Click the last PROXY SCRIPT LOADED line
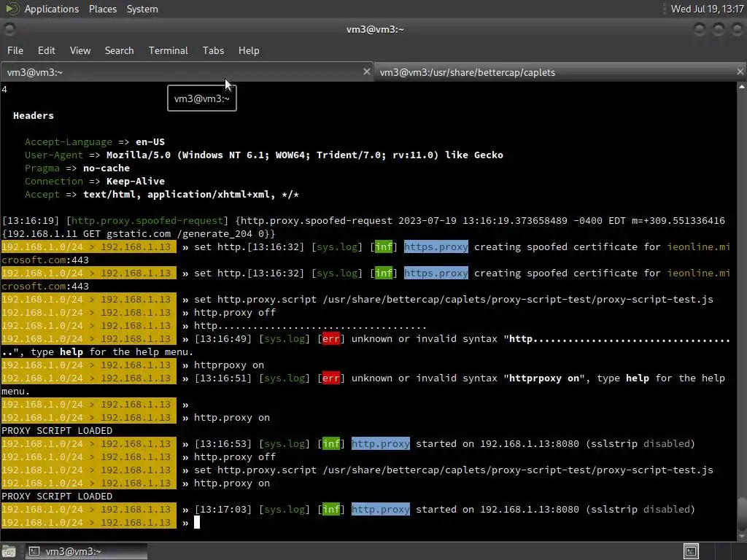Image resolution: width=747 pixels, height=560 pixels. [x=57, y=496]
